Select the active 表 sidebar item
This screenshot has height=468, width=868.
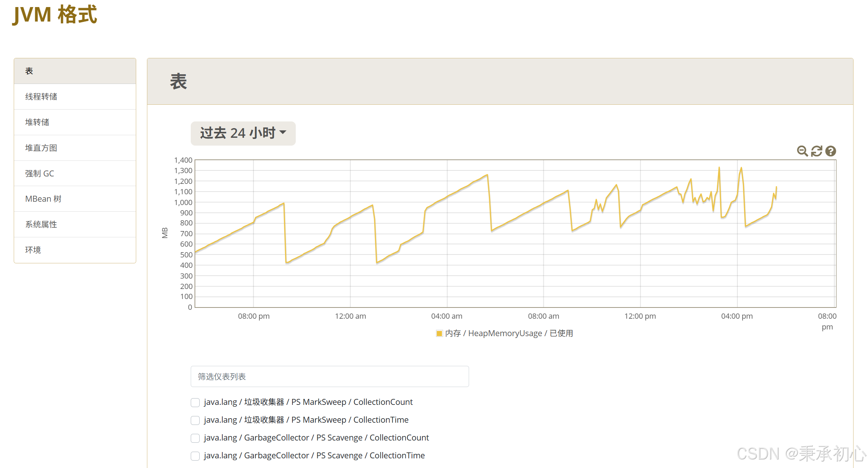point(29,71)
